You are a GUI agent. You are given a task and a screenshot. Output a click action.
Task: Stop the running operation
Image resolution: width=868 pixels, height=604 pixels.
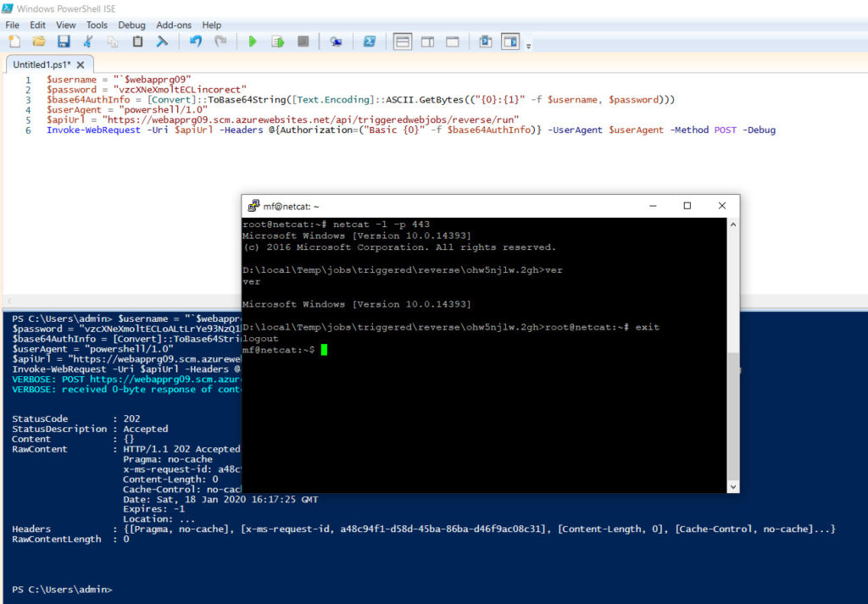pos(303,42)
